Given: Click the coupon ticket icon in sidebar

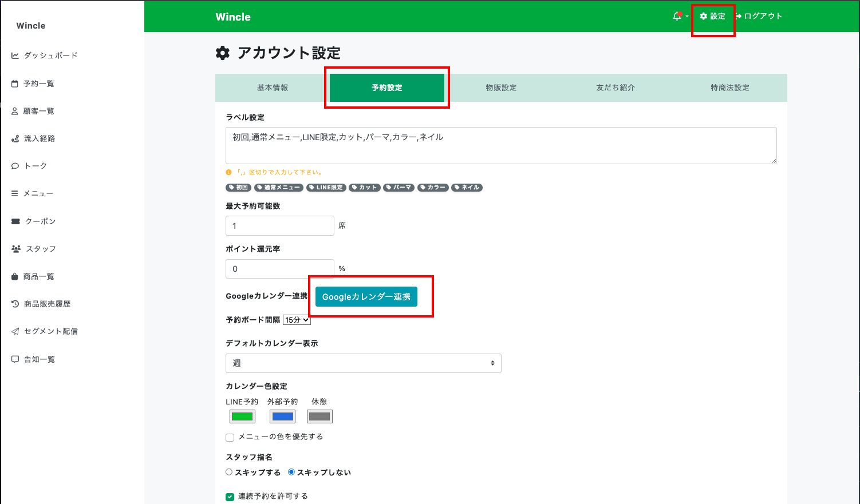Looking at the screenshot, I should pos(15,221).
